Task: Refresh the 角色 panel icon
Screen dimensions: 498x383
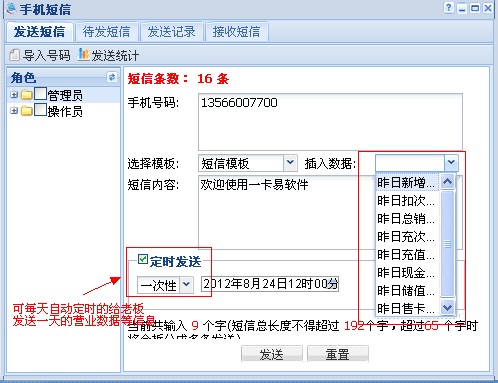Action: click(112, 77)
